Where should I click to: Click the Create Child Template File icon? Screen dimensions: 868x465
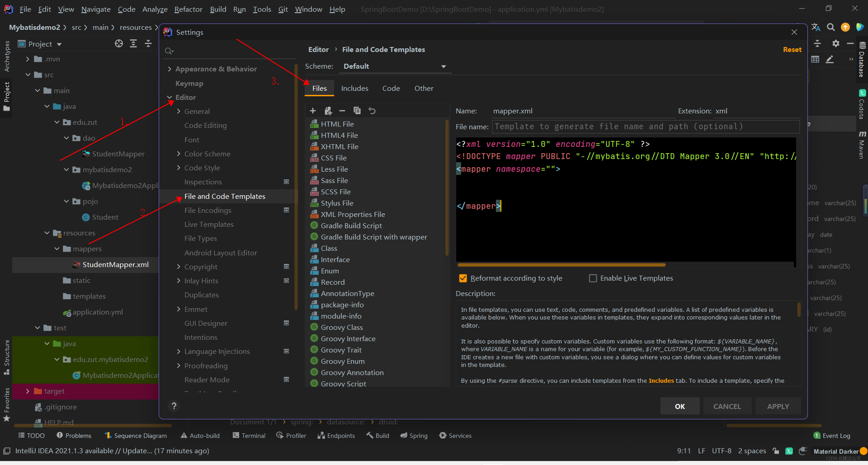tap(328, 111)
